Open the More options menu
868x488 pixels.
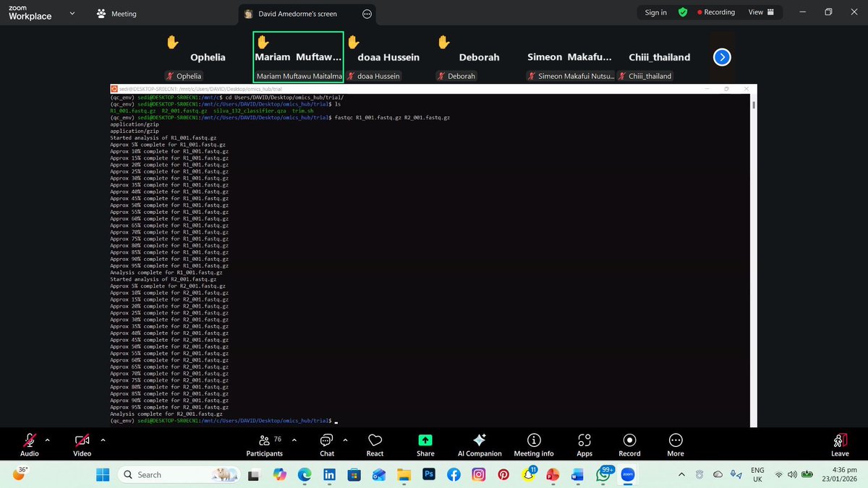(x=676, y=445)
